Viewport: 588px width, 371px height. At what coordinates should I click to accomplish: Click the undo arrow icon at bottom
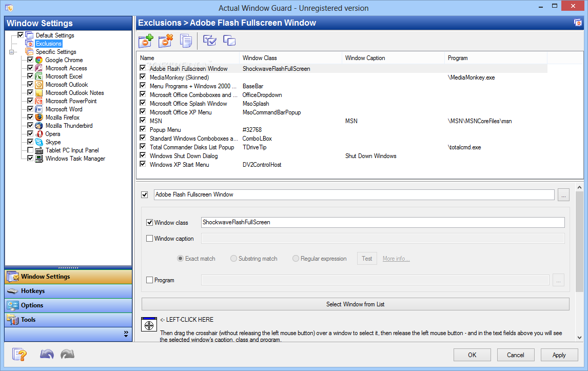(x=47, y=354)
